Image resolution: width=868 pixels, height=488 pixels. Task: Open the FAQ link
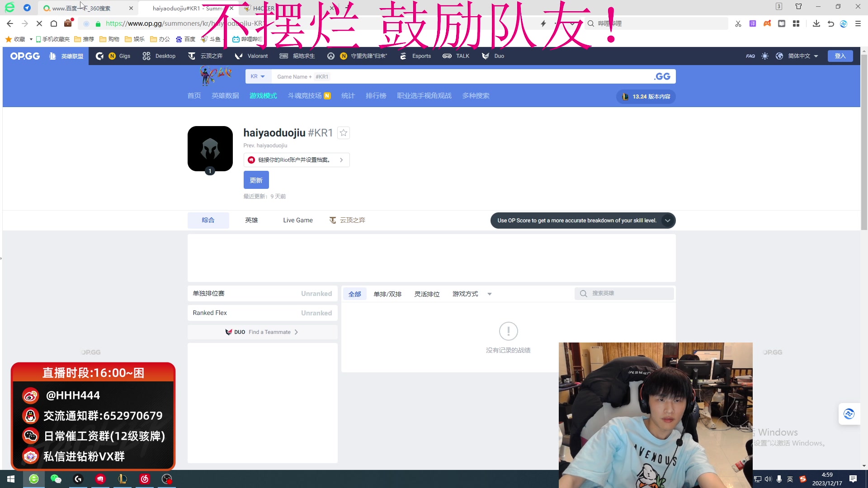(750, 56)
